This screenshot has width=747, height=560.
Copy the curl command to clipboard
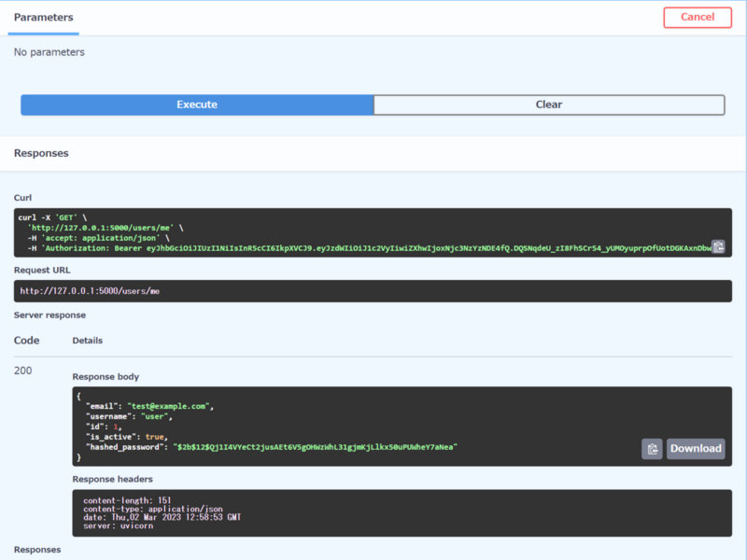[717, 247]
